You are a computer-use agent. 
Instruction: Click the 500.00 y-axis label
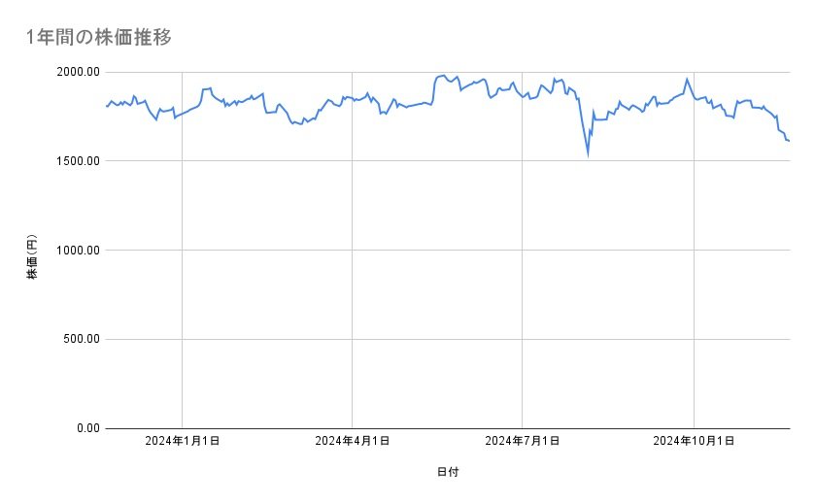[78, 339]
